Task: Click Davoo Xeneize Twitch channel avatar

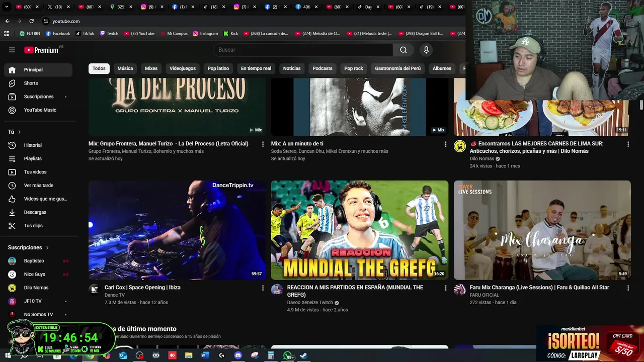Action: click(277, 290)
